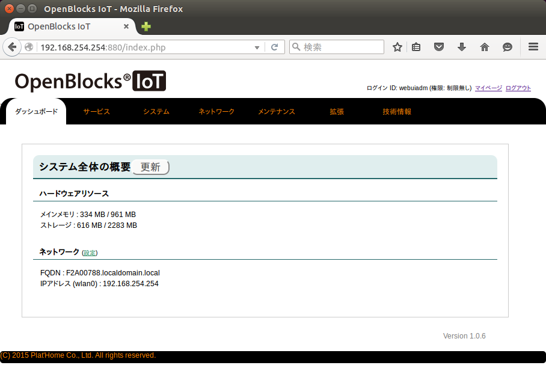The height and width of the screenshot is (392, 546).
Task: Select the ダッシュボード tab
Action: pos(36,111)
